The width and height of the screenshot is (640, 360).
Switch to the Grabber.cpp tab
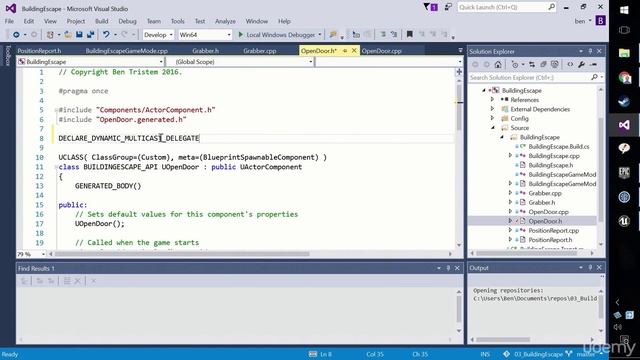[x=260, y=51]
